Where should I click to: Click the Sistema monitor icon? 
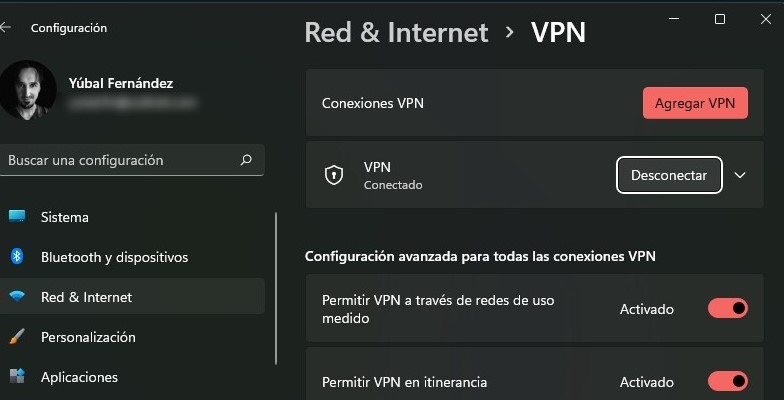tap(17, 216)
